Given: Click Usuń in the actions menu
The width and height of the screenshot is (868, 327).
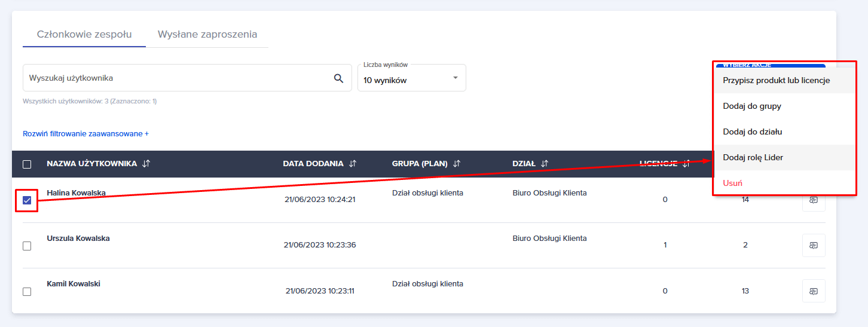Looking at the screenshot, I should pos(732,183).
